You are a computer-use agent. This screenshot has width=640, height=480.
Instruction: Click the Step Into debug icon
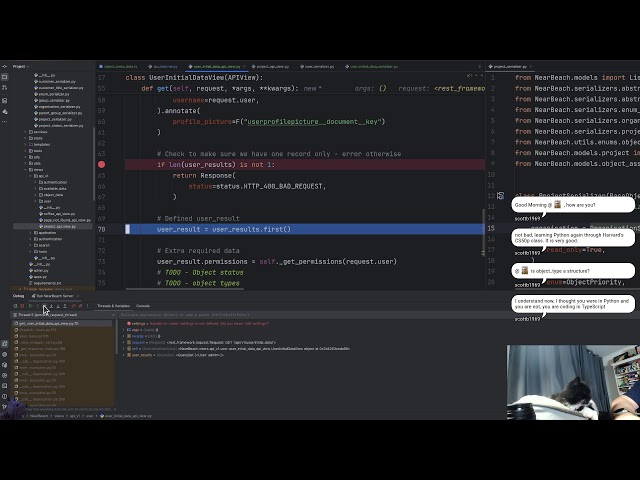[x=51, y=306]
